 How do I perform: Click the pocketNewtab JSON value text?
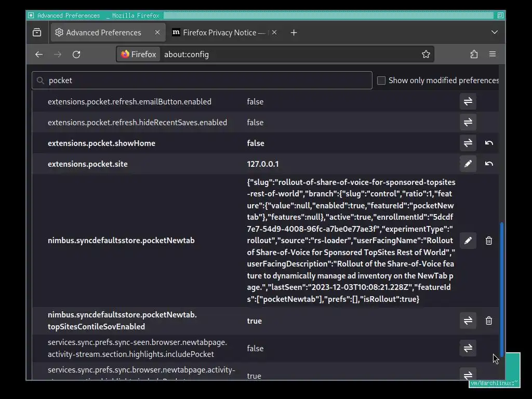[351, 241]
